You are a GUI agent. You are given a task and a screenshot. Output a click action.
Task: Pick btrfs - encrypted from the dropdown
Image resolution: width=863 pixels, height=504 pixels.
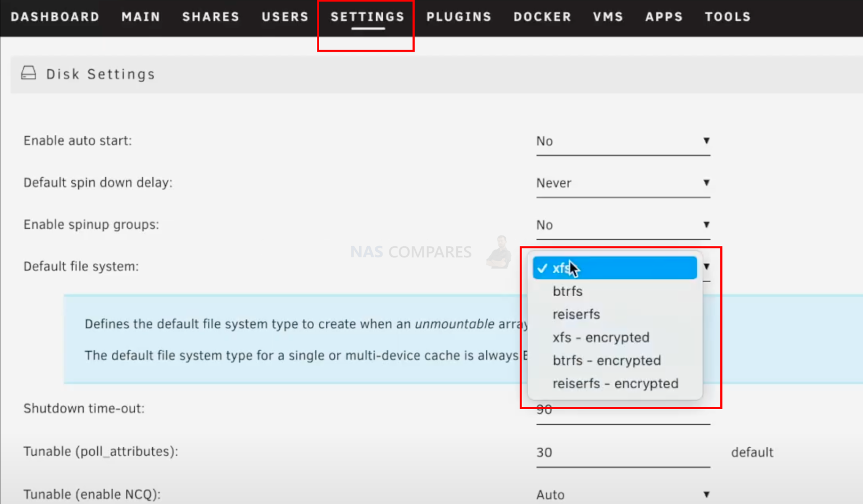click(607, 360)
